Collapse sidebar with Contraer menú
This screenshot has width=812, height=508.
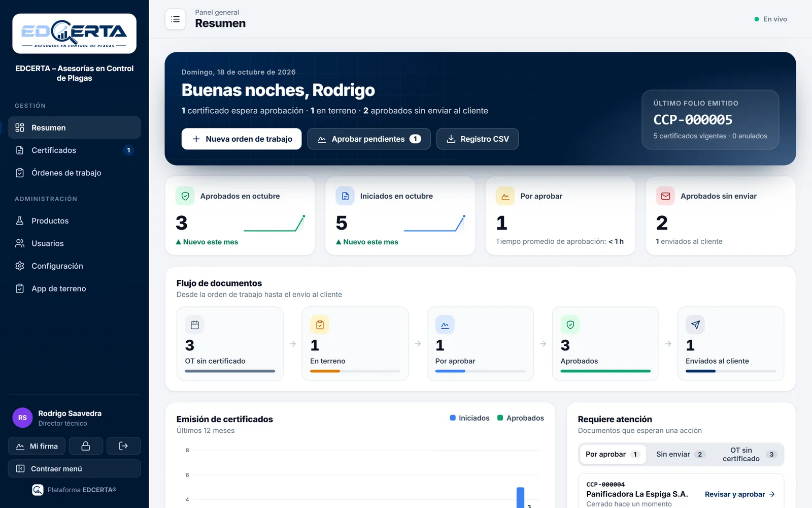74,468
